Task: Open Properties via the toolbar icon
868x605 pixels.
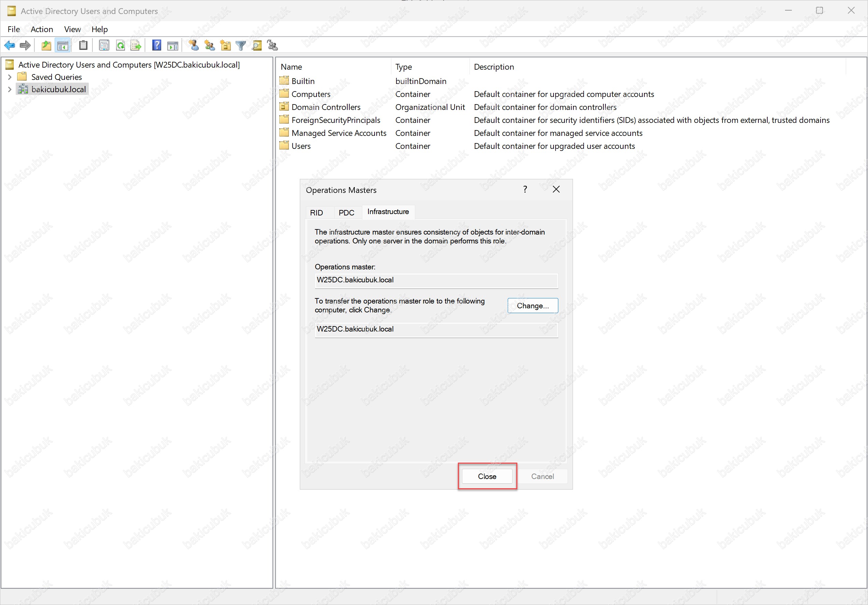Action: [104, 46]
